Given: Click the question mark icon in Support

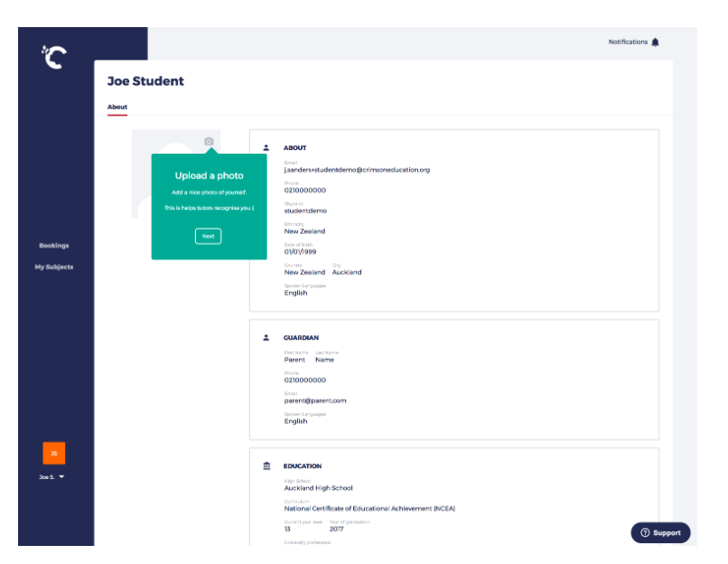Looking at the screenshot, I should point(645,533).
